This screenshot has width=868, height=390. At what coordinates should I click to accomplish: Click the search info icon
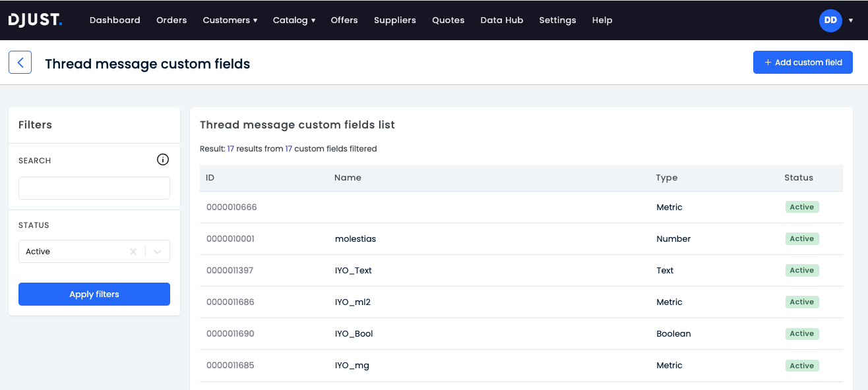coord(163,159)
